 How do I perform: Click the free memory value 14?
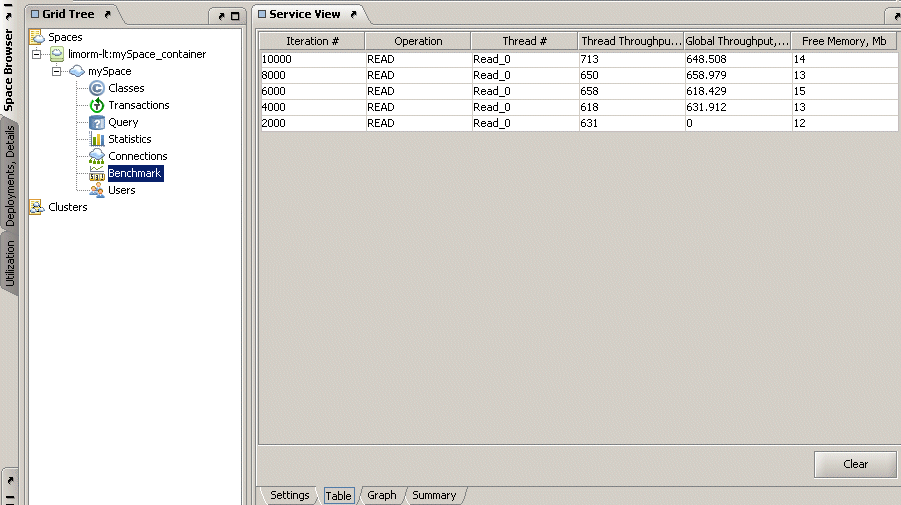point(845,59)
